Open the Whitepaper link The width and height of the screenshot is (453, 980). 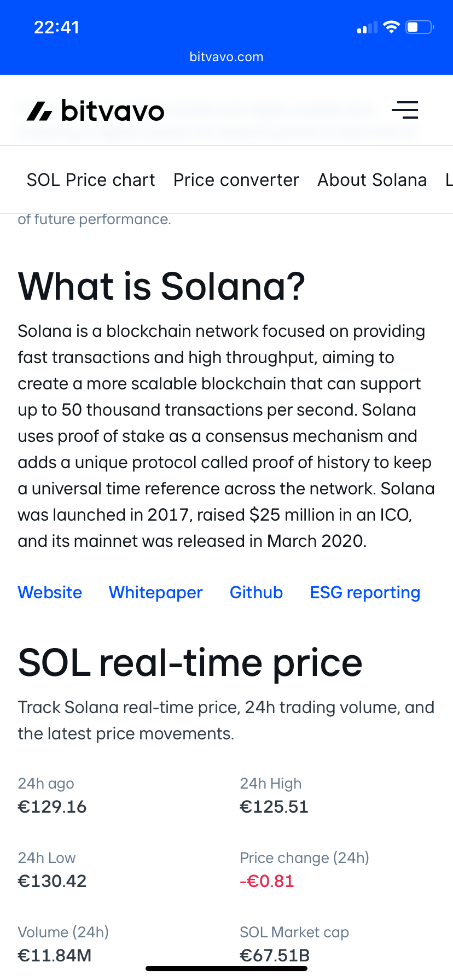click(156, 592)
